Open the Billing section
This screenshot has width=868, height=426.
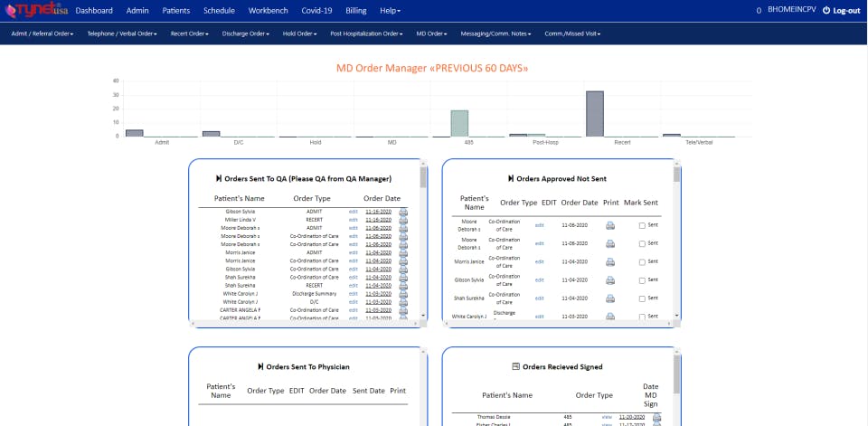point(356,11)
